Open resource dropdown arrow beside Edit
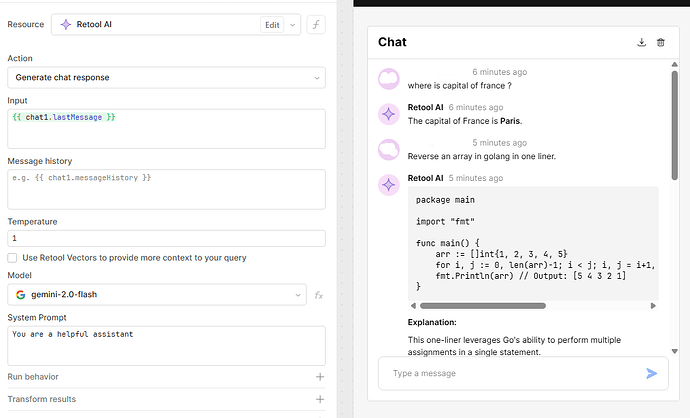This screenshot has height=418, width=690. 293,25
